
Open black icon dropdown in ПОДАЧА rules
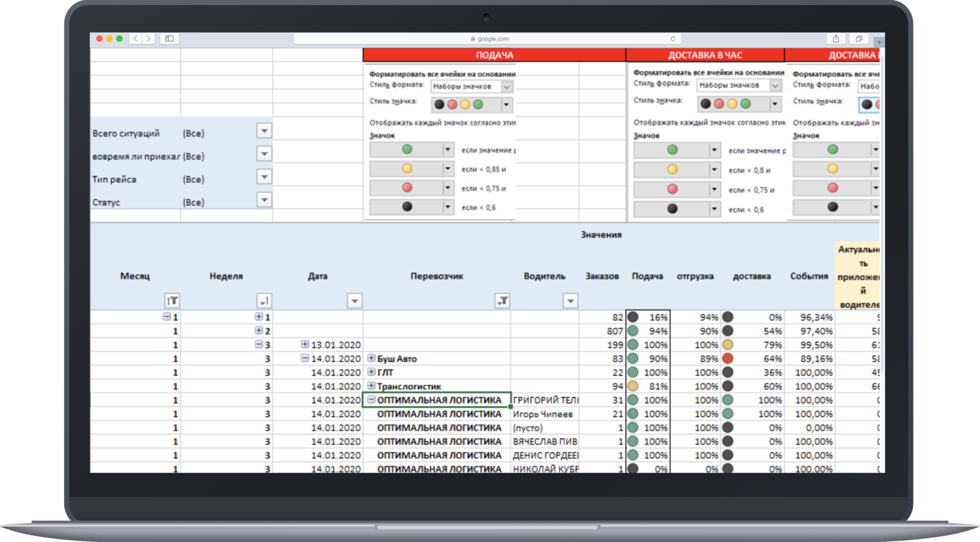(x=448, y=207)
